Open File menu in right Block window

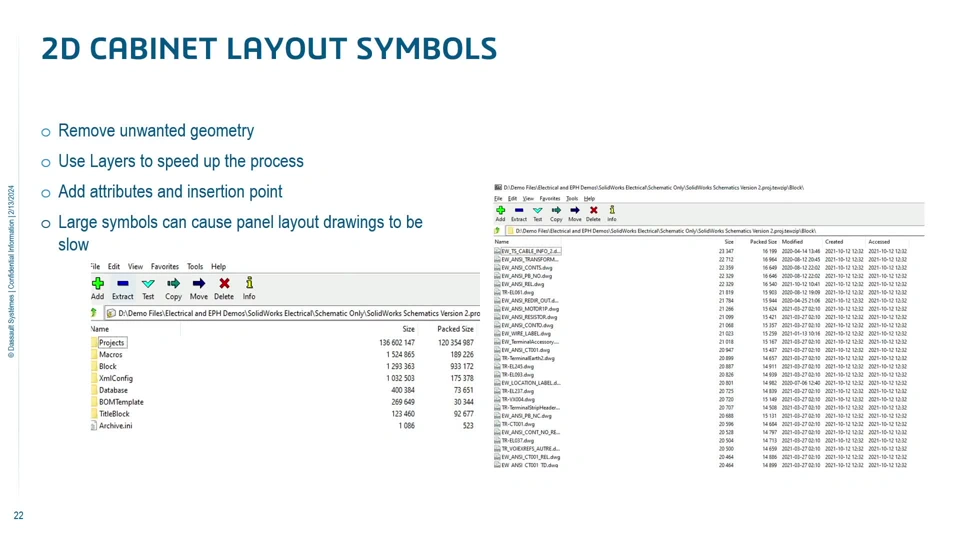click(x=498, y=199)
